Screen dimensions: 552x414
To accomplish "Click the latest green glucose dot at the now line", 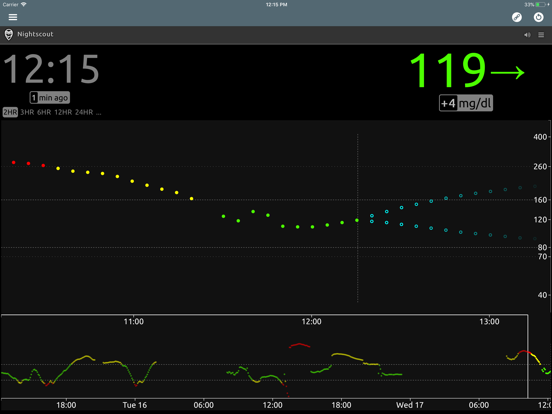I will (357, 220).
